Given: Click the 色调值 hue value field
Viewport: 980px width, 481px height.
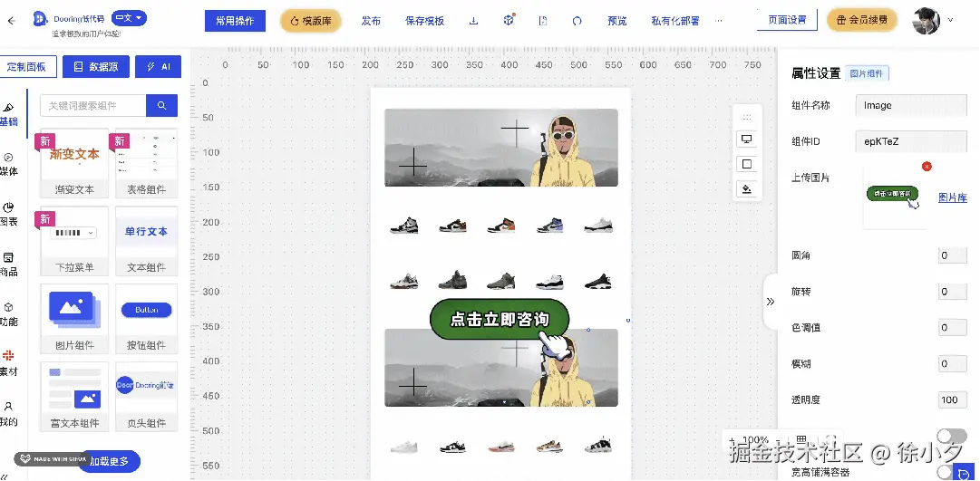Looking at the screenshot, I should [953, 327].
